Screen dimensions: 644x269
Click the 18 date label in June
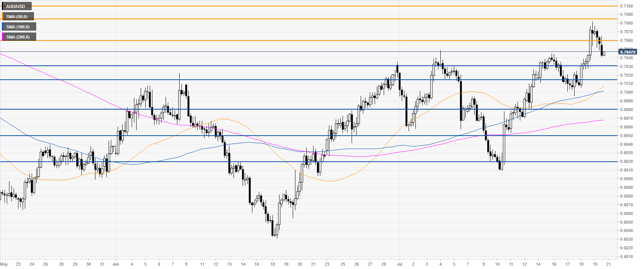272,264
